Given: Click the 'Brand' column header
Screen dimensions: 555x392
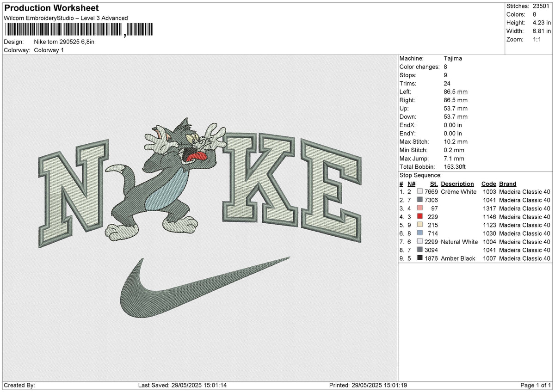Looking at the screenshot, I should (508, 184).
